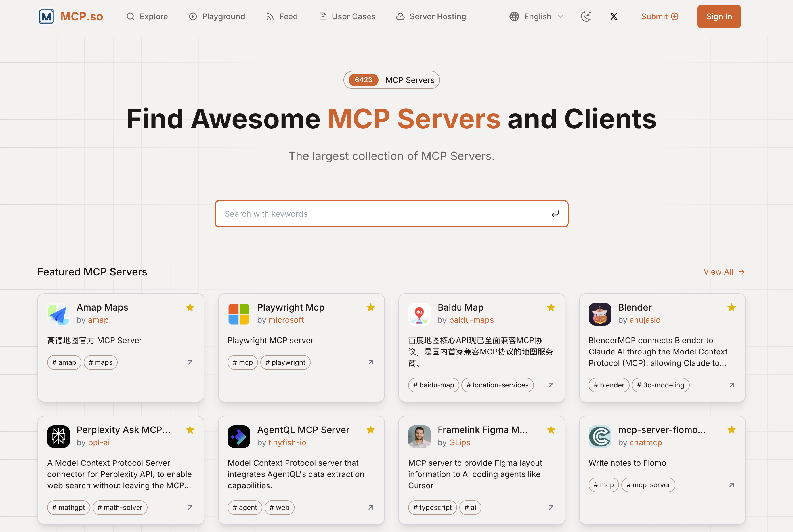Click the Submit plus link
This screenshot has height=532, width=793.
point(659,16)
